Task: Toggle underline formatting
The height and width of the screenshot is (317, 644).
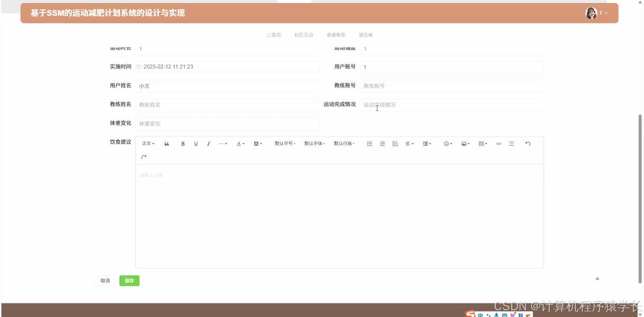Action: (x=196, y=143)
